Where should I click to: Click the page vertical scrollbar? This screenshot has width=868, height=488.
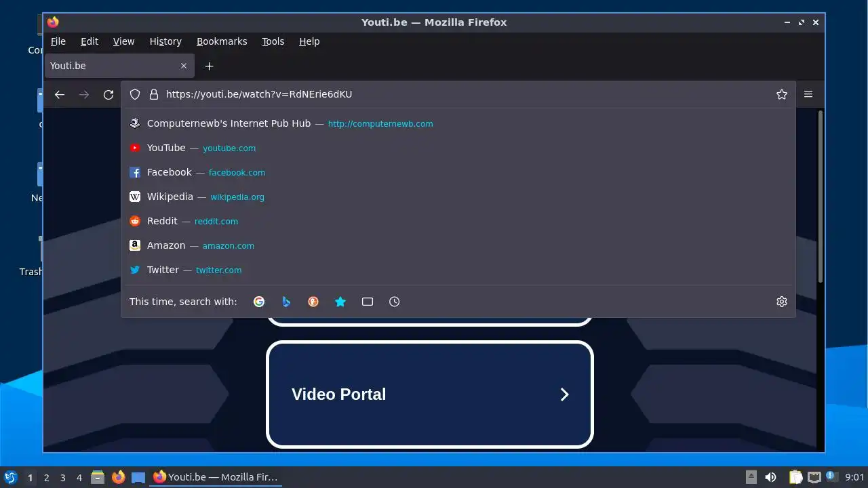point(821,197)
